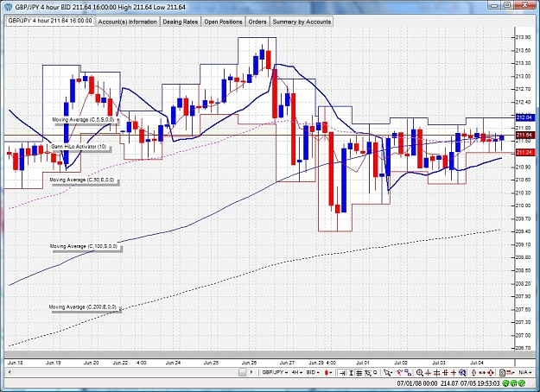The width and height of the screenshot is (540, 392).
Task: Click the 07/01/08 00:00 status bar date
Action: tap(417, 383)
